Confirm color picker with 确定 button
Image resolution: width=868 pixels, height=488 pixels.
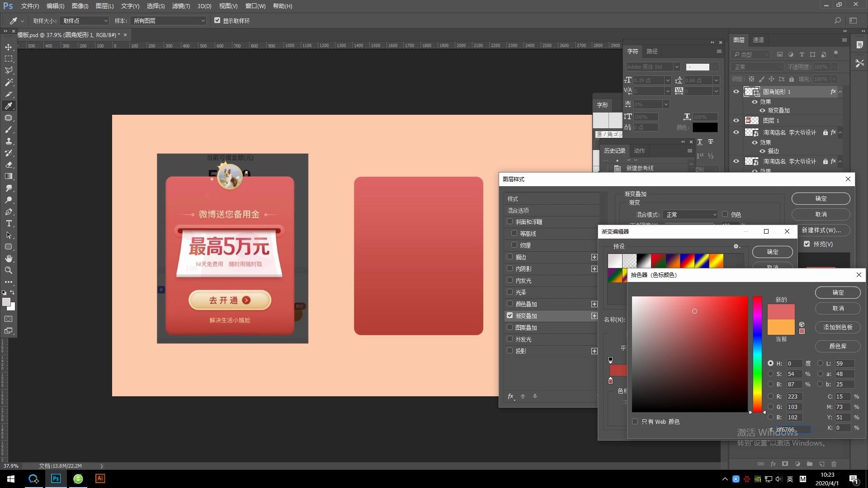(838, 292)
